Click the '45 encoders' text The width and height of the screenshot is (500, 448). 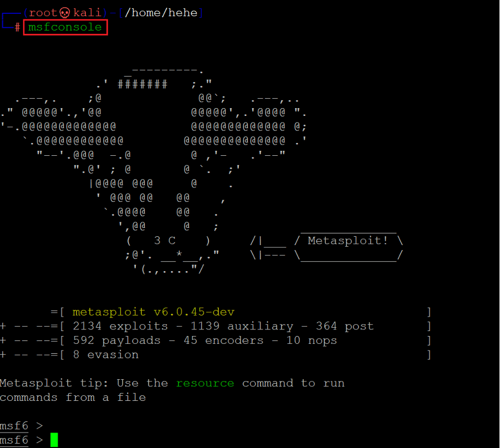pos(223,340)
